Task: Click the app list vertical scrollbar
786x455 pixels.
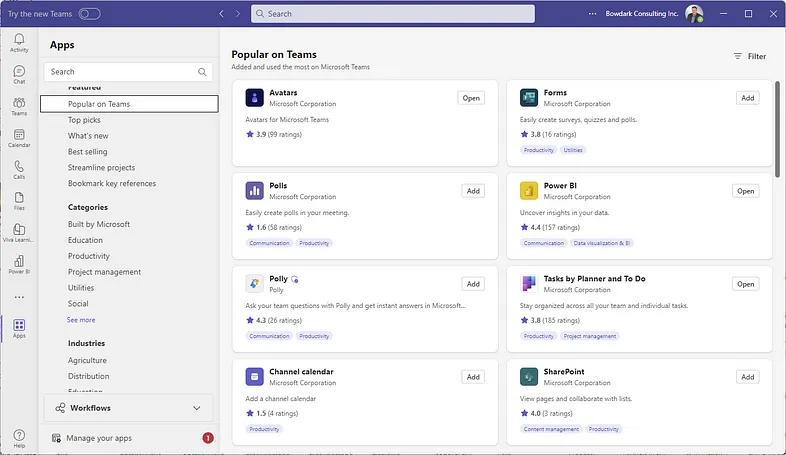Action: pyautogui.click(x=777, y=129)
